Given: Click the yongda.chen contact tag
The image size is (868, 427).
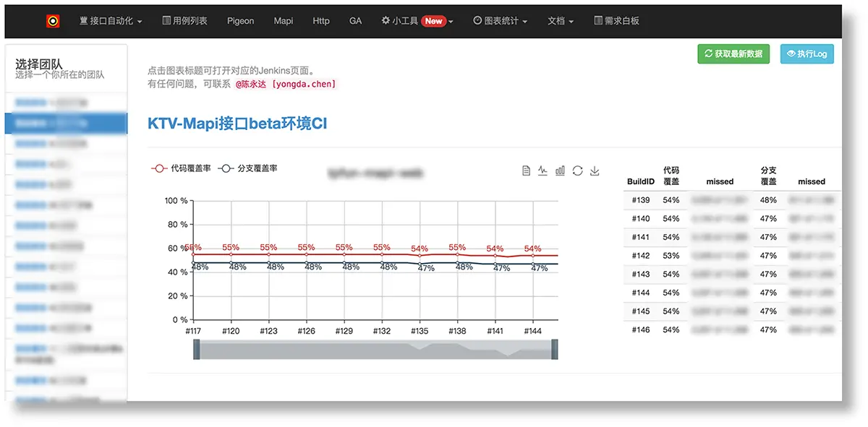Looking at the screenshot, I should (304, 84).
